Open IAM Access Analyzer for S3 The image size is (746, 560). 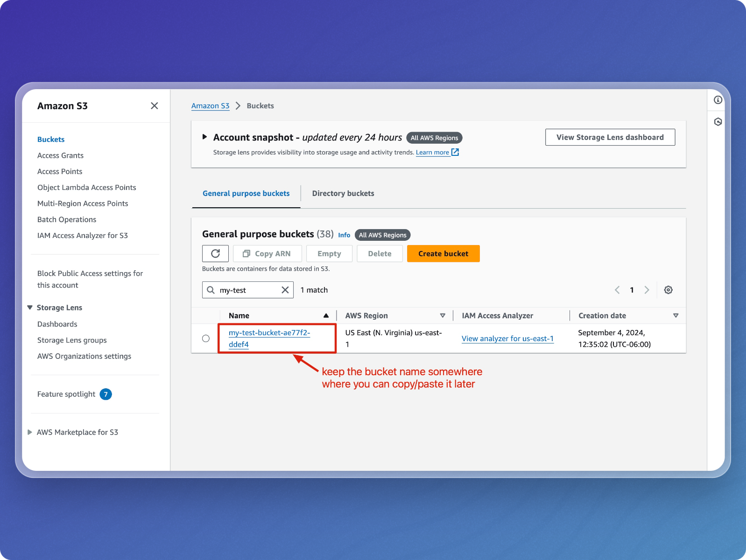83,235
